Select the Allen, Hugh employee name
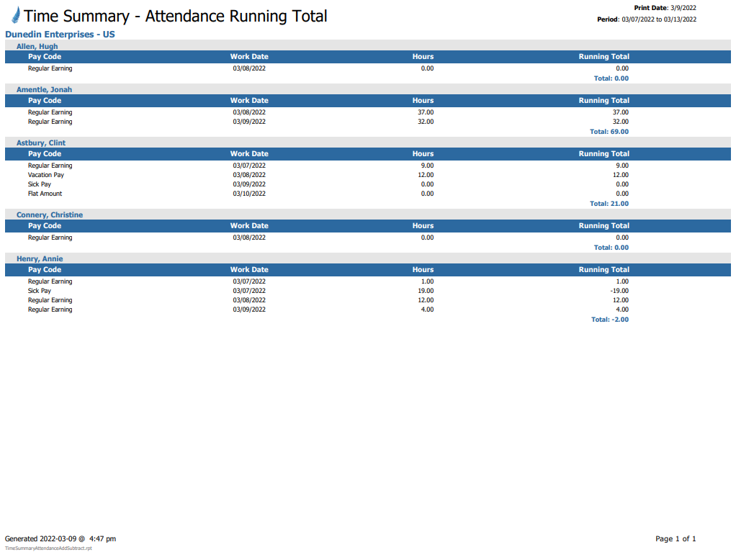This screenshot has height=560, width=736. click(x=37, y=46)
